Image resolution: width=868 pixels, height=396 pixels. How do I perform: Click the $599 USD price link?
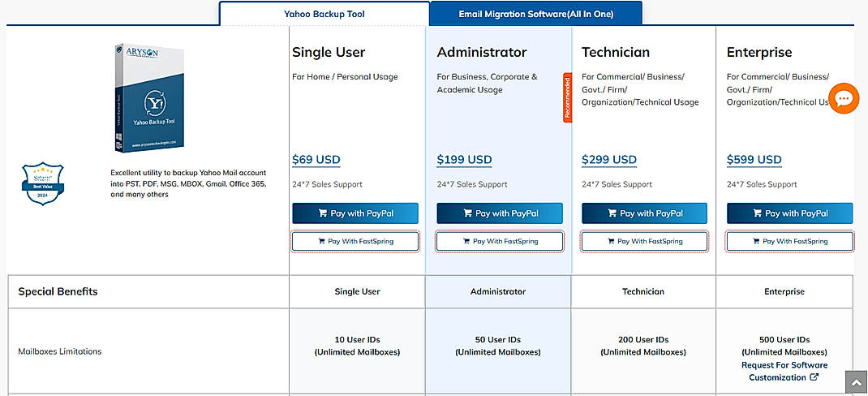tap(754, 160)
